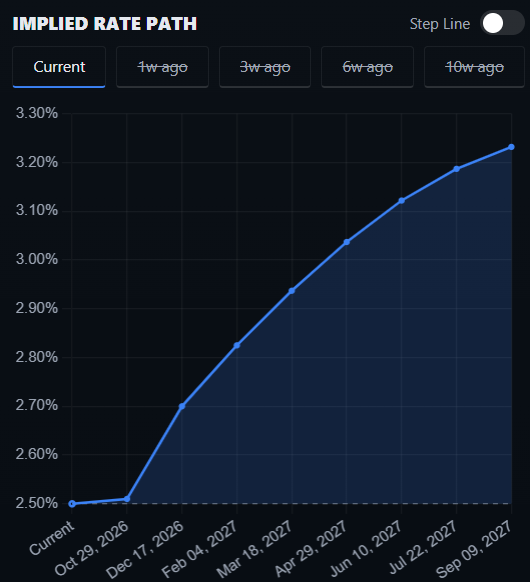Click the '2.50%' y-axis label
Viewport: 530px width, 582px height.
click(37, 503)
